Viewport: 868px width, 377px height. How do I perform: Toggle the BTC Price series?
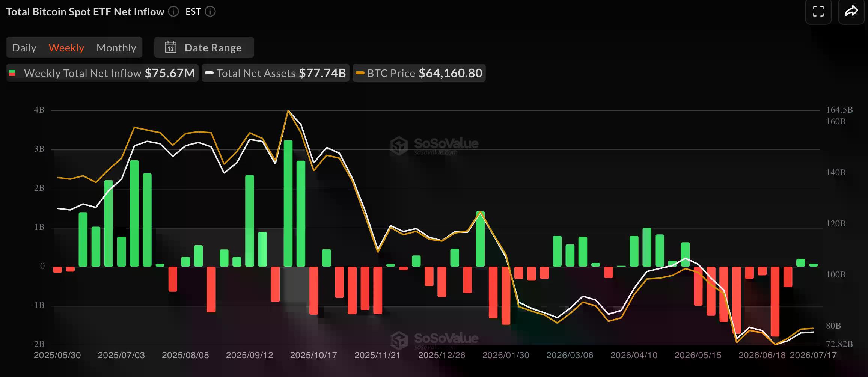tap(419, 73)
